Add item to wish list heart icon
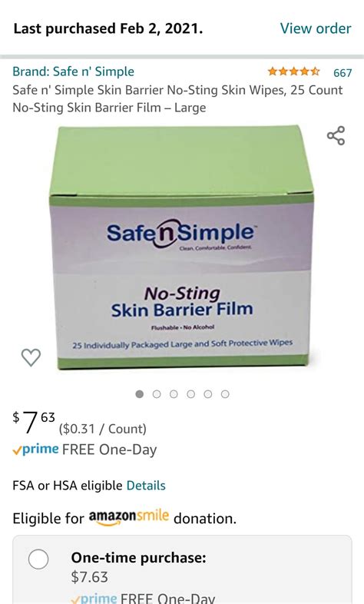 31,357
